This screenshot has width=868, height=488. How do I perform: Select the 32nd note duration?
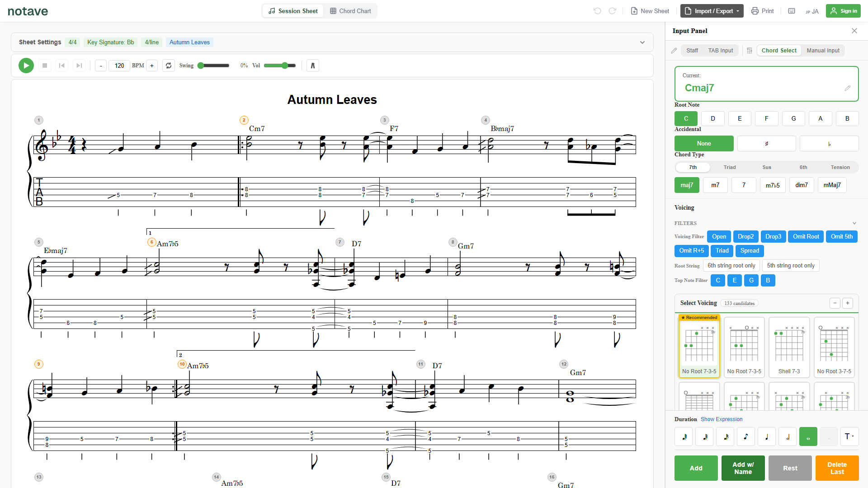705,436
